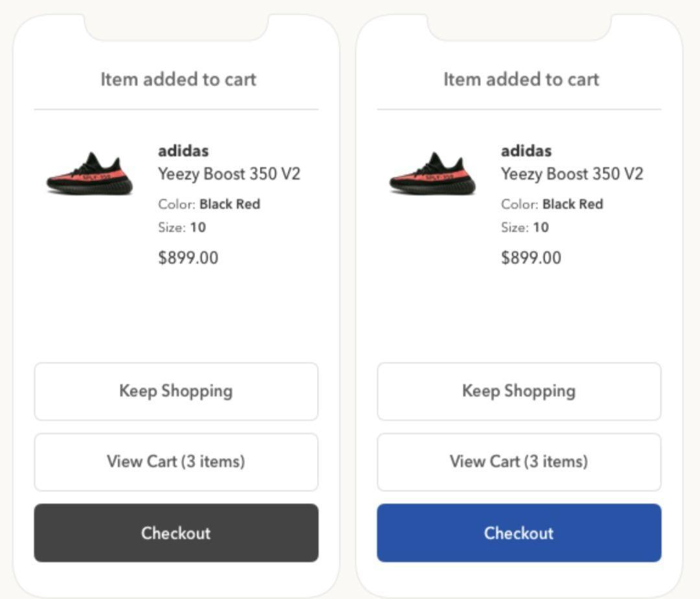700x599 pixels.
Task: Click Yeezy Boost 350 V2 title on right phone
Action: click(x=572, y=174)
